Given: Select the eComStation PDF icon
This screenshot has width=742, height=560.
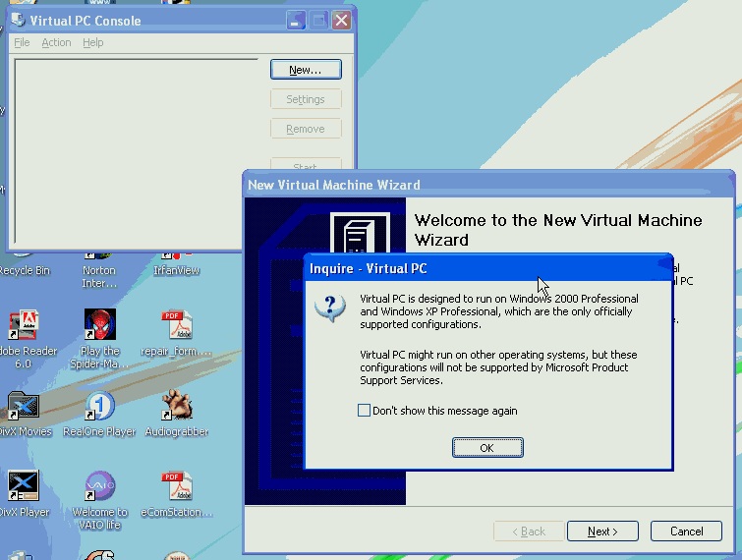Looking at the screenshot, I should click(177, 485).
